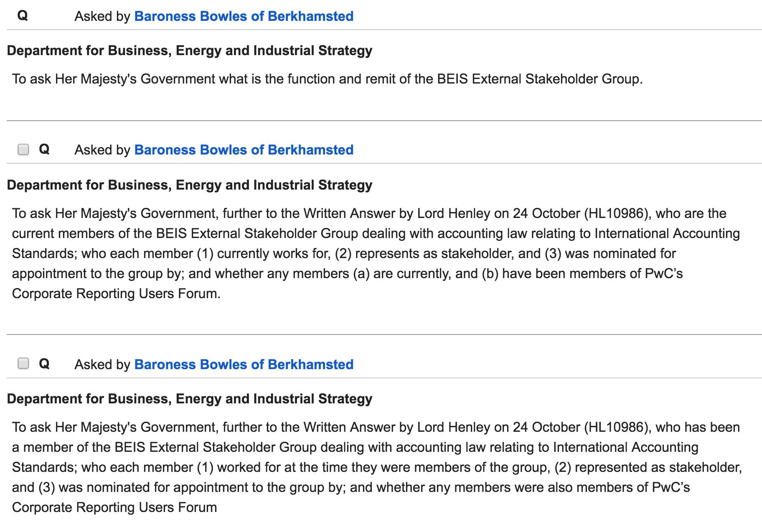Viewport: 762px width, 532px height.
Task: Tick the checkbox for the 'who has been a member' question
Action: click(23, 364)
